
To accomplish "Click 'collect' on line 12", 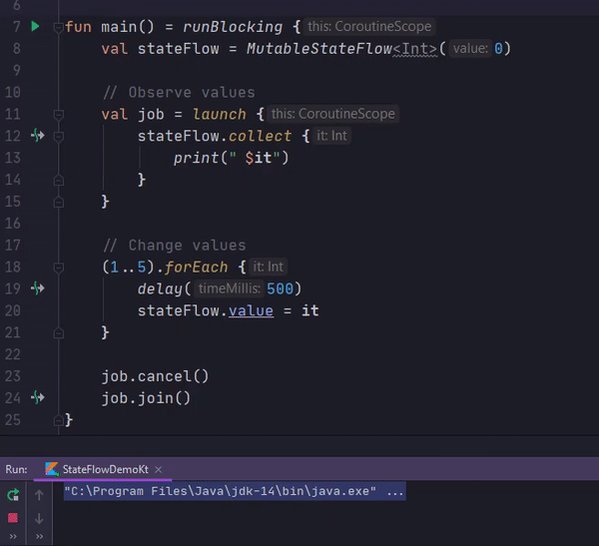I will (x=260, y=136).
